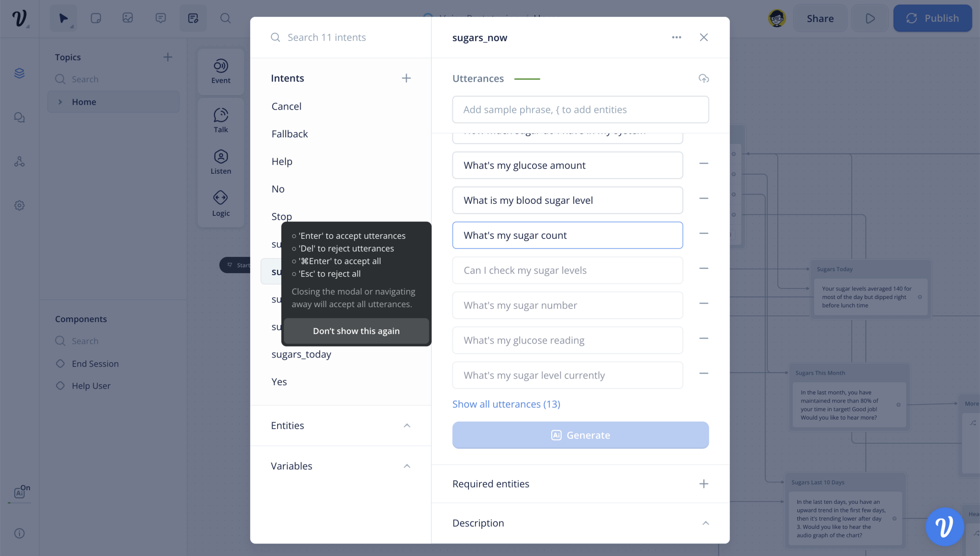This screenshot has width=980, height=556.
Task: Click the Add sample phrase input field
Action: (580, 109)
